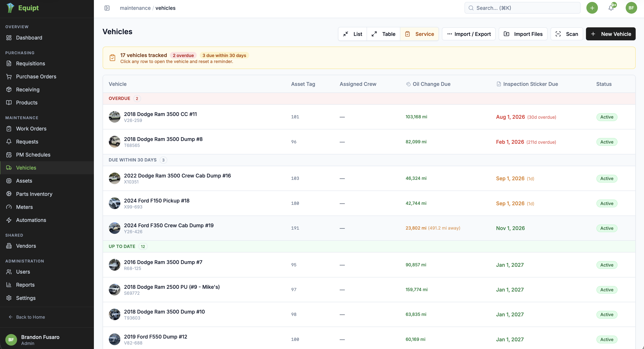The width and height of the screenshot is (644, 349).
Task: Navigate to Parts Inventory
Action: click(x=47, y=194)
